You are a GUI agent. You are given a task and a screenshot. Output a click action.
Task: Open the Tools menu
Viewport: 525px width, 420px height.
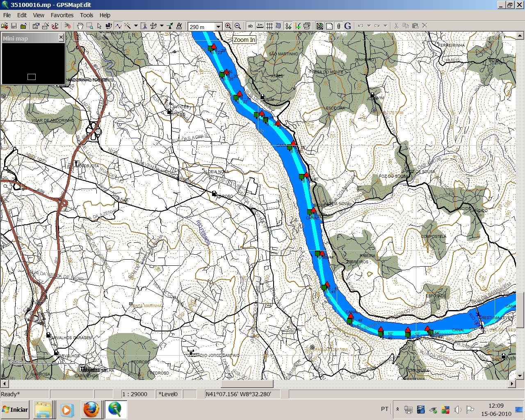coord(87,15)
